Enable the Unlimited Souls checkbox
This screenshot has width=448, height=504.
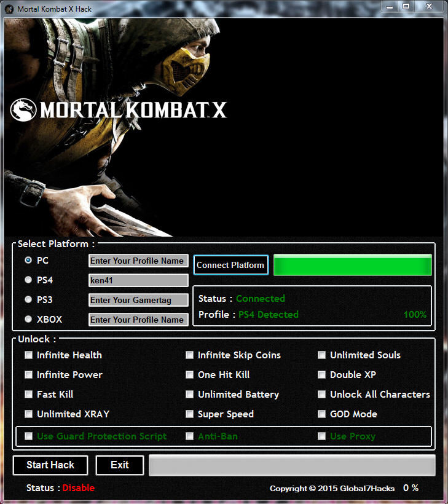pyautogui.click(x=321, y=355)
